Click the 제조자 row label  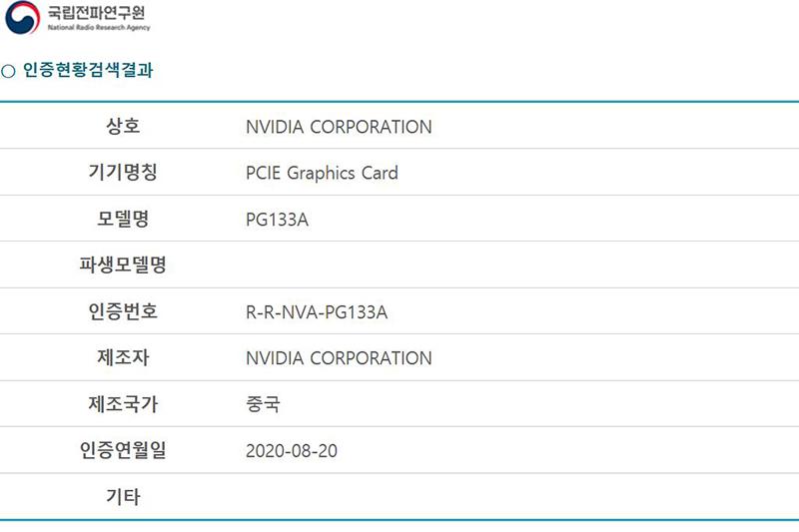pos(123,357)
